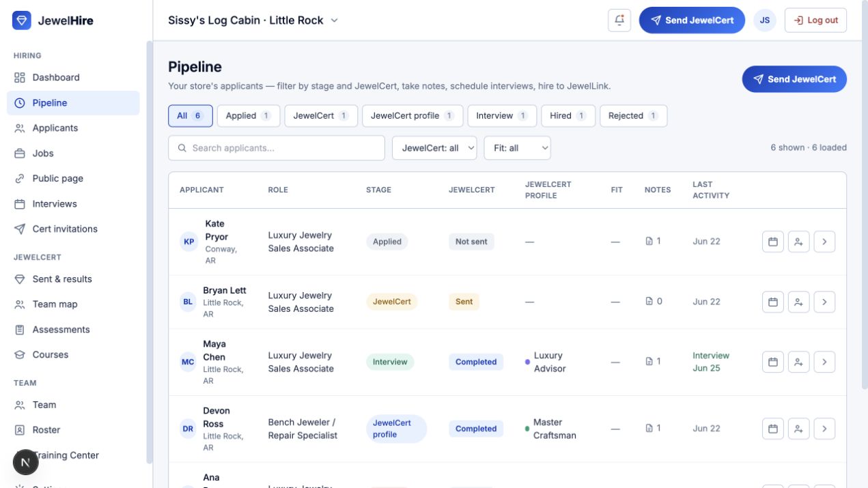Select the All stage tab
The height and width of the screenshot is (488, 868).
[191, 116]
